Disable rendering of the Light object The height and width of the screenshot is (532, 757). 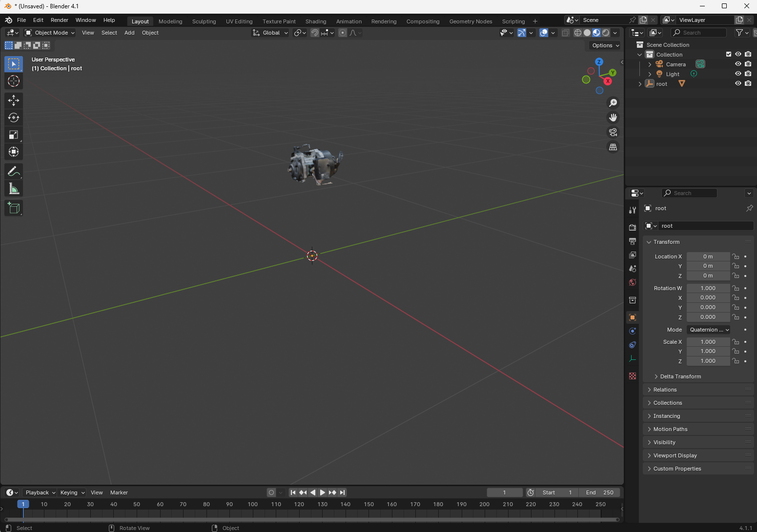[748, 74]
